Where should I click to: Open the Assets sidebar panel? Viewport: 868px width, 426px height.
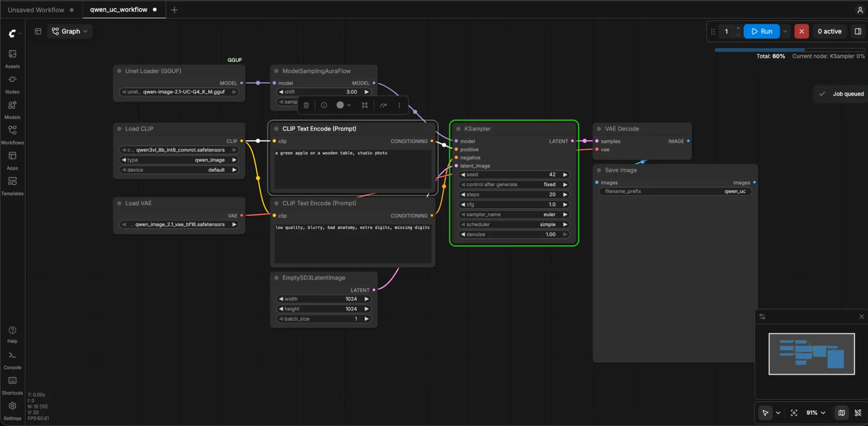click(x=12, y=59)
